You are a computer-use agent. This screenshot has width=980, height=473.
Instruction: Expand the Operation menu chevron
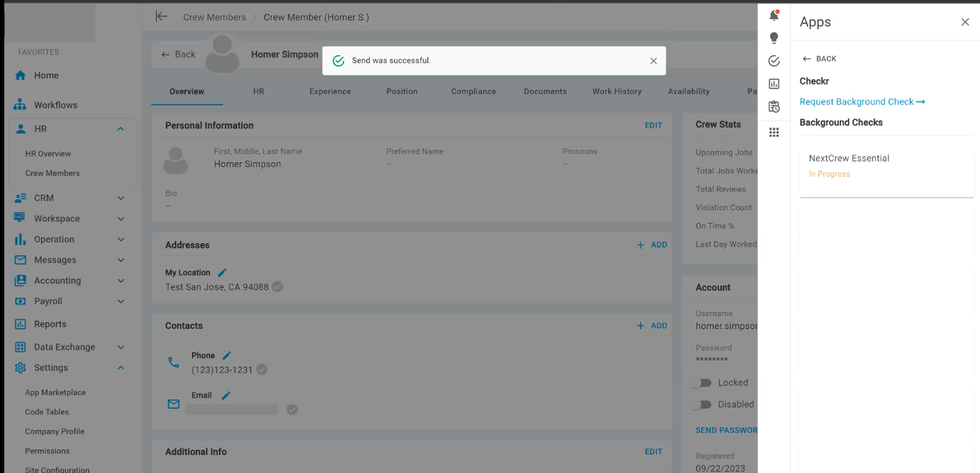[x=121, y=239]
